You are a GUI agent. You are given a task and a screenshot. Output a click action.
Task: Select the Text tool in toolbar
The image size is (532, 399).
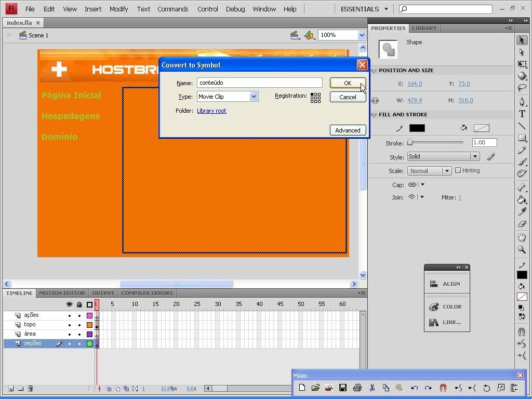click(x=522, y=114)
